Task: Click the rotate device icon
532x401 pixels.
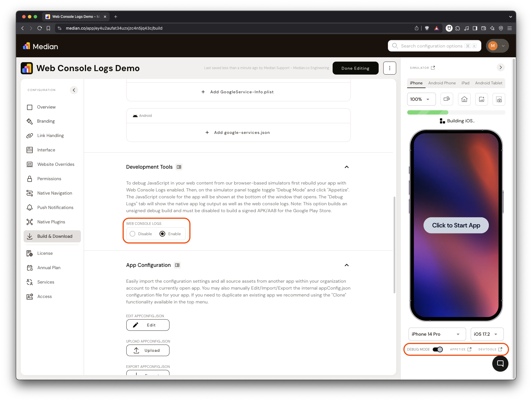Action: tap(447, 99)
